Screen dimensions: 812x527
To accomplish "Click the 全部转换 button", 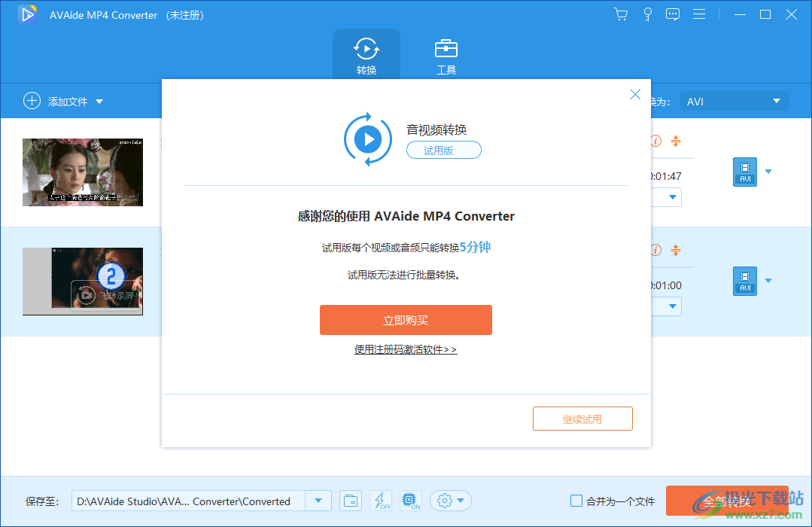I will [x=727, y=501].
